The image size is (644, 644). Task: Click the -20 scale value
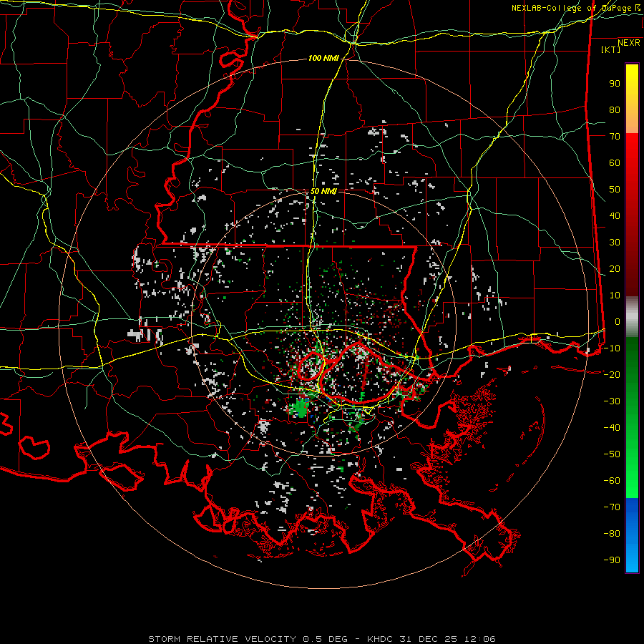click(x=612, y=374)
